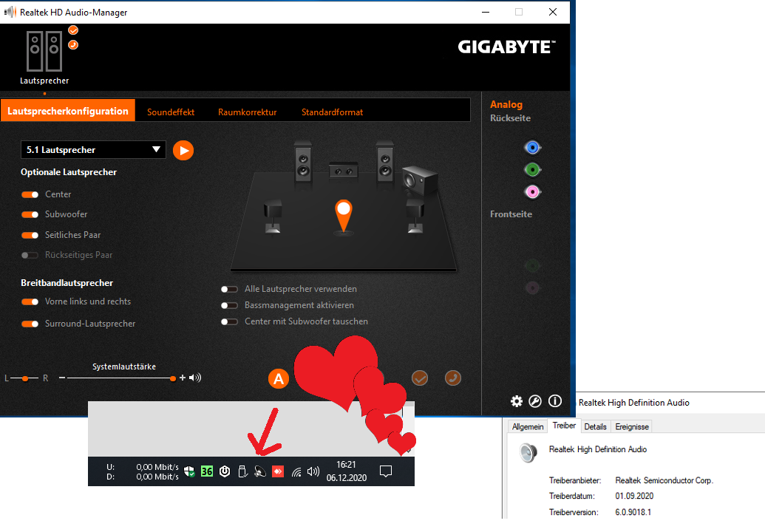Image resolution: width=765 pixels, height=532 pixels.
Task: Click the Treiberdatum value 01.09.2020
Action: [x=634, y=496]
